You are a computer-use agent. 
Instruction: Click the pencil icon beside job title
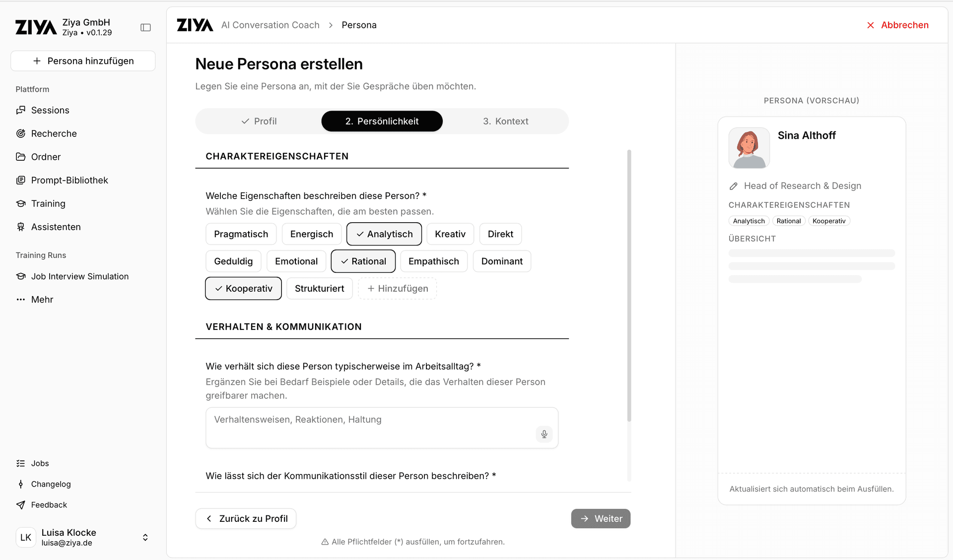tap(734, 186)
